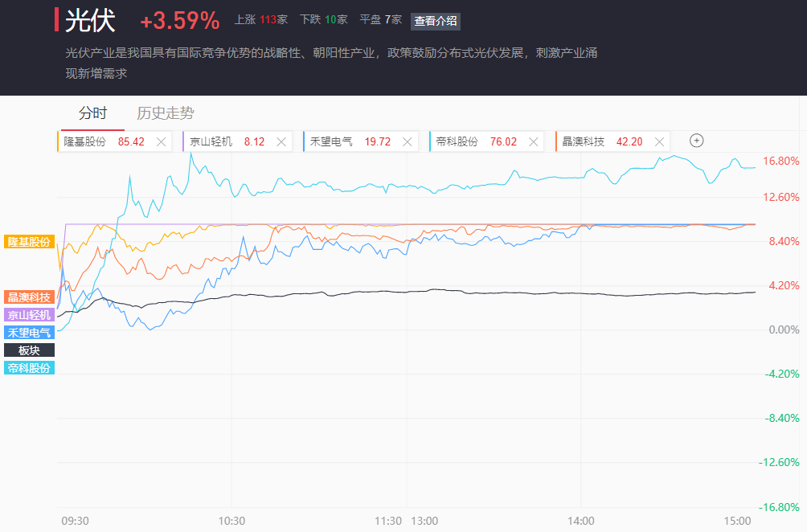The width and height of the screenshot is (807, 532).
Task: Remove 隆基股份 from the comparison chips
Action: (161, 142)
